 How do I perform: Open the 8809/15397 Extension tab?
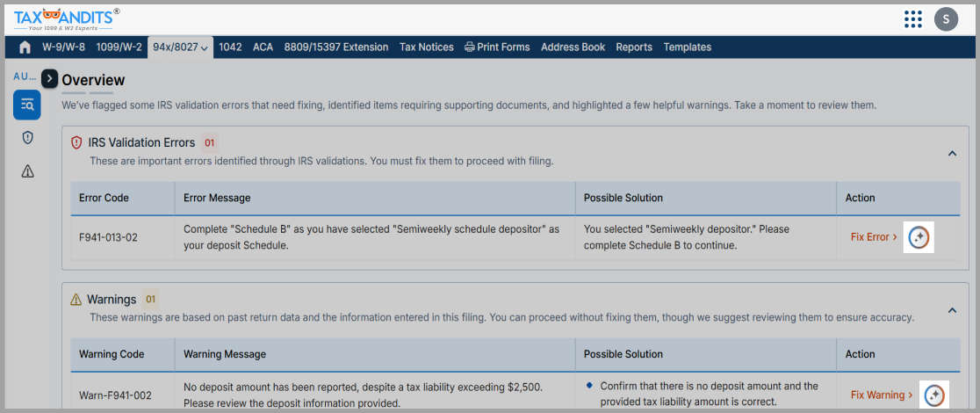coord(335,47)
